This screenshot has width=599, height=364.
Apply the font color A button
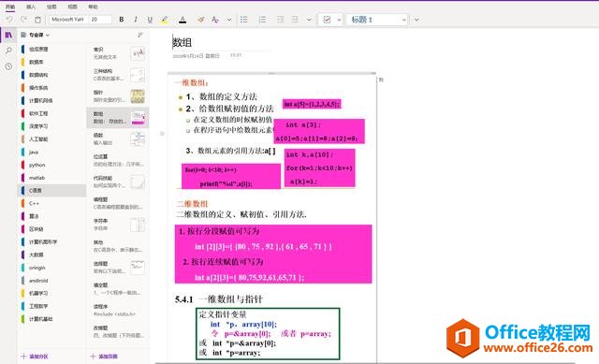[183, 19]
